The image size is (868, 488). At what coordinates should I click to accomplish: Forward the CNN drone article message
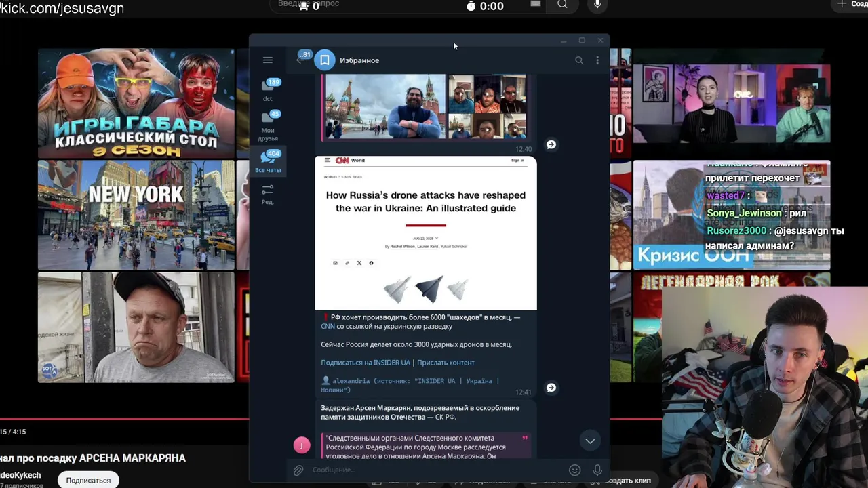click(x=551, y=388)
